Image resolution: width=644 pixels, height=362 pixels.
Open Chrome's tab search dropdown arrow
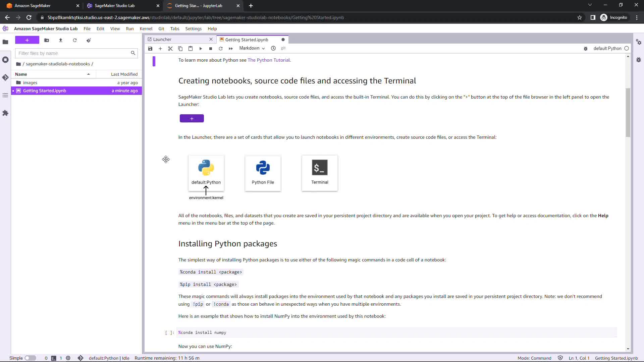(590, 5)
